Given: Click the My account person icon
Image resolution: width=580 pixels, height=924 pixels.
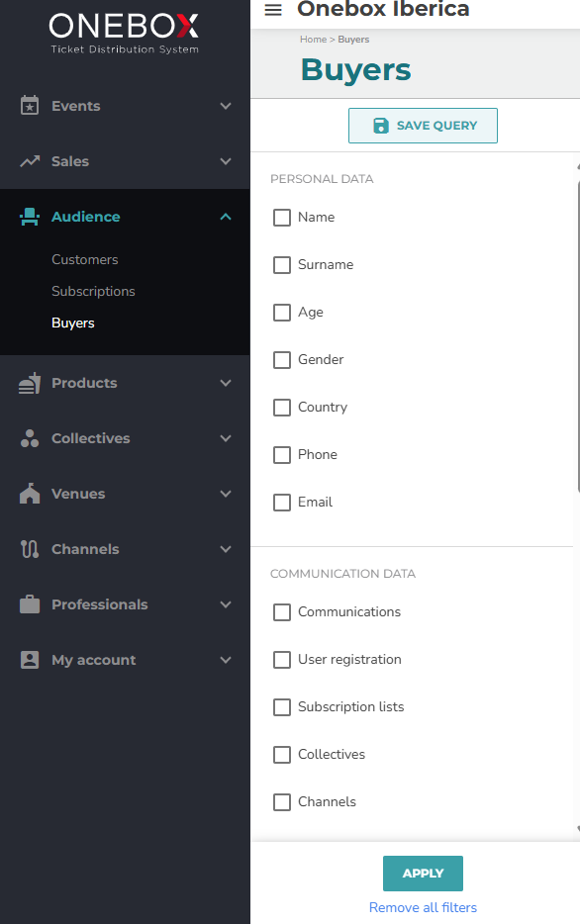Looking at the screenshot, I should [30, 660].
